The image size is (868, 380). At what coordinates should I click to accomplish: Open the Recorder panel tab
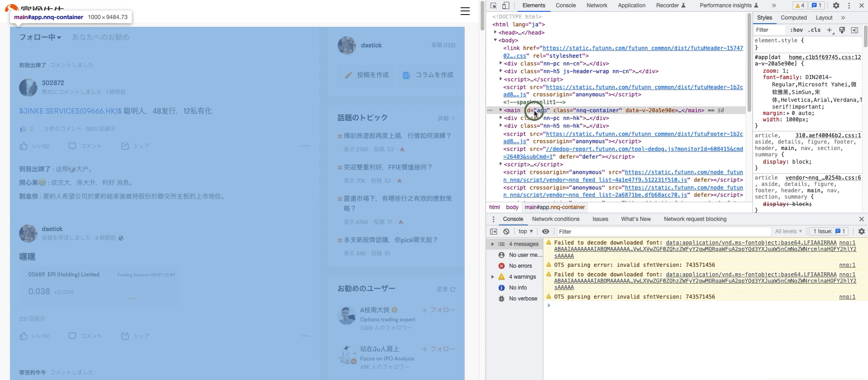[x=671, y=5]
